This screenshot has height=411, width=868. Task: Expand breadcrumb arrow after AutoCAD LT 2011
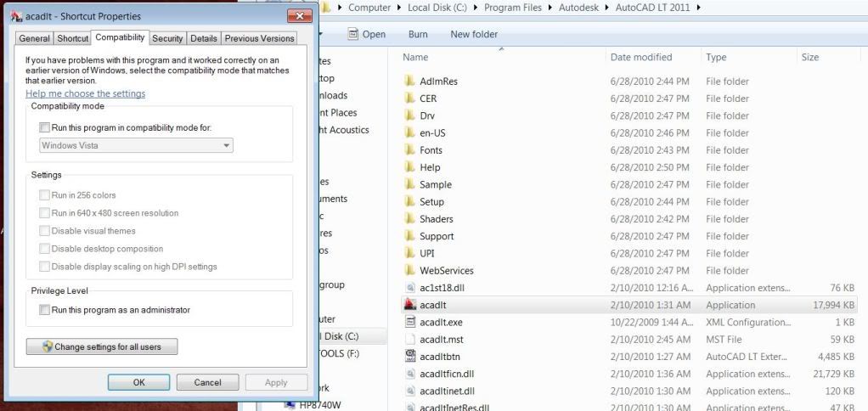click(699, 8)
